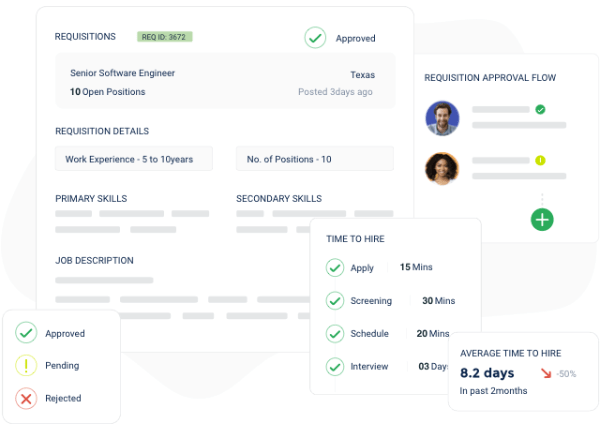Toggle the Apply step checkmark
Screen dimensions: 600x430
(x=335, y=268)
